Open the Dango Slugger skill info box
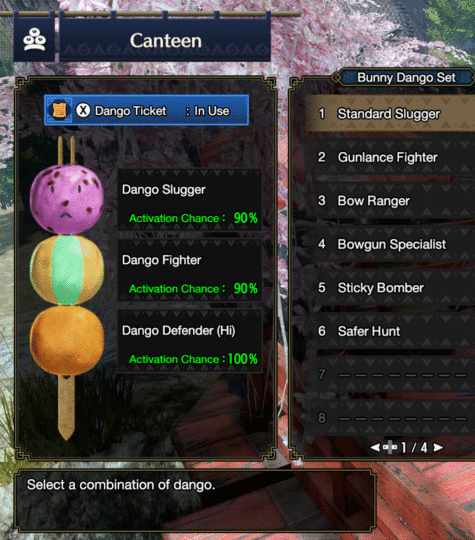Viewport: 475px width, 540px height. (190, 200)
